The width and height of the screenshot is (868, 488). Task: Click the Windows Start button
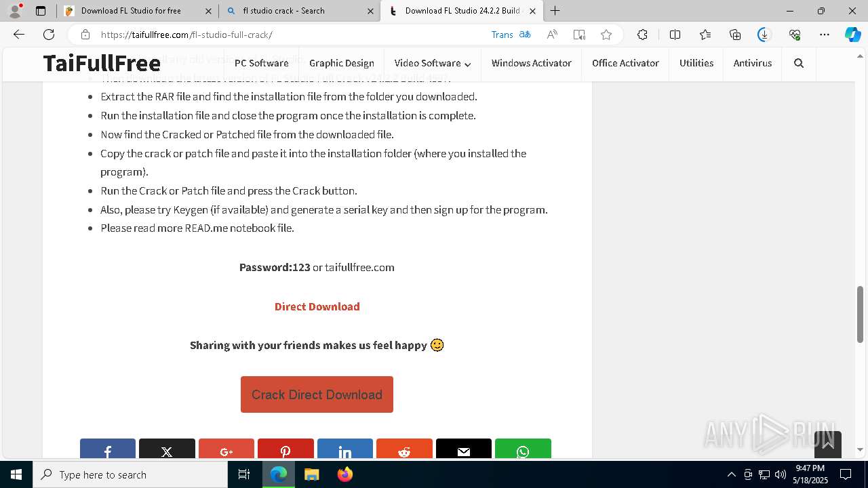(x=16, y=474)
